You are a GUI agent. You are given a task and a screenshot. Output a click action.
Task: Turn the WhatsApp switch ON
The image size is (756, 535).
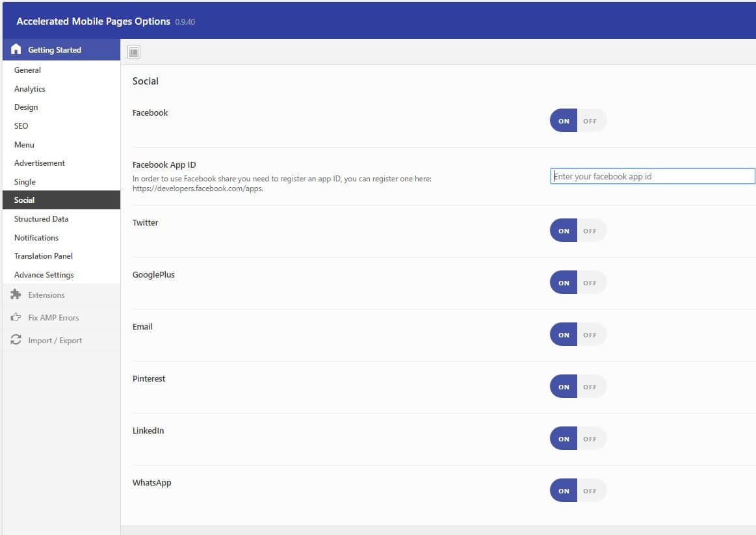coord(564,491)
